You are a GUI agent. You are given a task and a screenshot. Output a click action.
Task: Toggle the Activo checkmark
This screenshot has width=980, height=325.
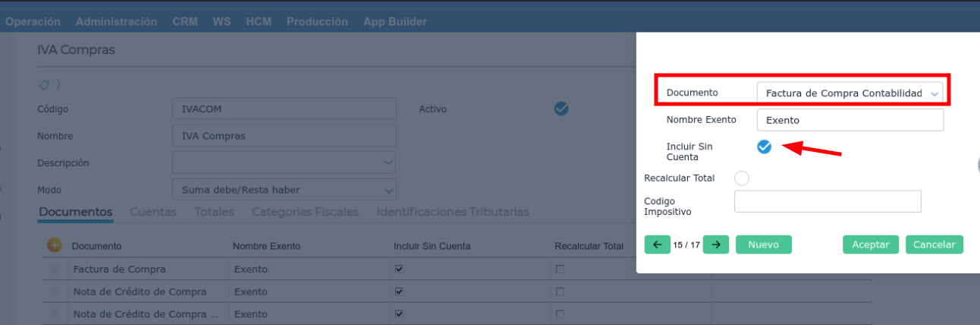pos(561,109)
